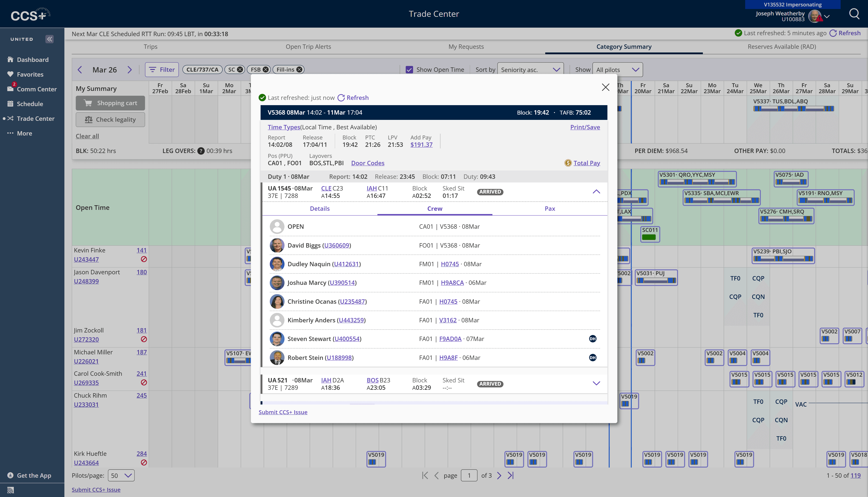Click the search magnifier icon in header

[854, 14]
